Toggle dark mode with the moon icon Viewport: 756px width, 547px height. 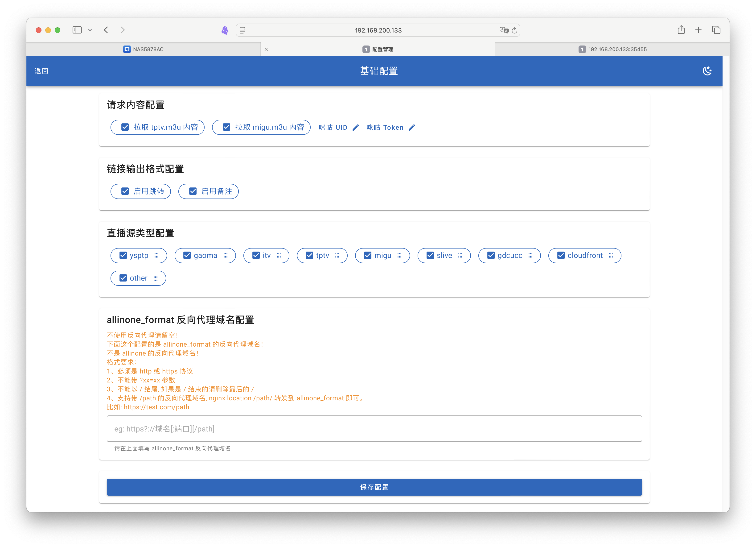click(707, 70)
